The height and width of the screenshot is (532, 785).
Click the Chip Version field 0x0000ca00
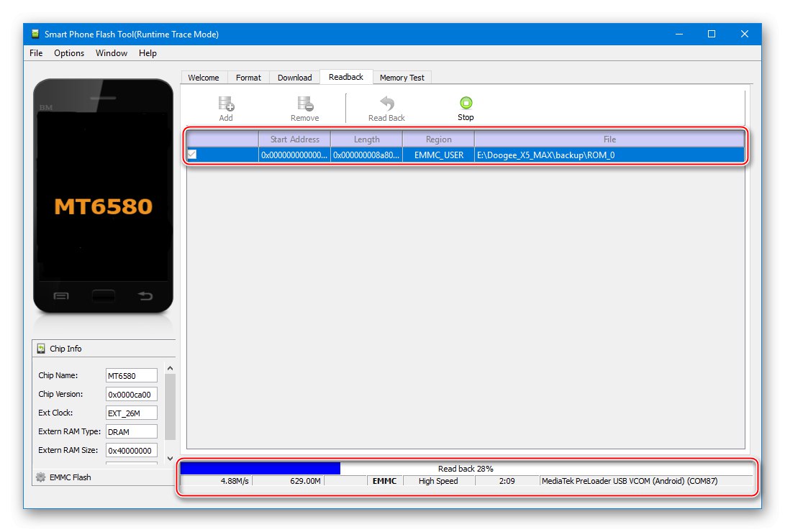[x=132, y=395]
